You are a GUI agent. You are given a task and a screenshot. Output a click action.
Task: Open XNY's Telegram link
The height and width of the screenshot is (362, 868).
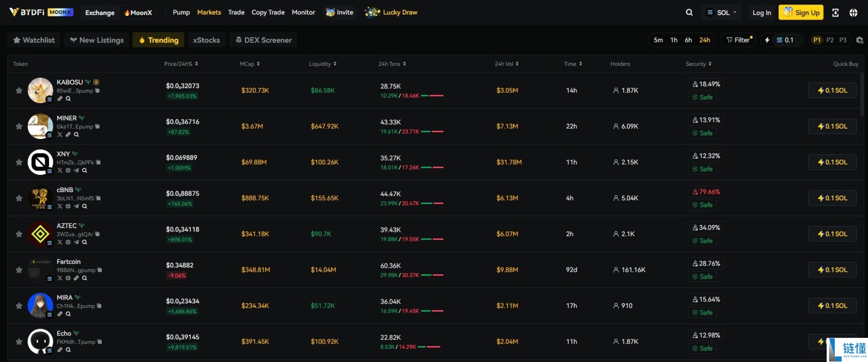tap(76, 170)
